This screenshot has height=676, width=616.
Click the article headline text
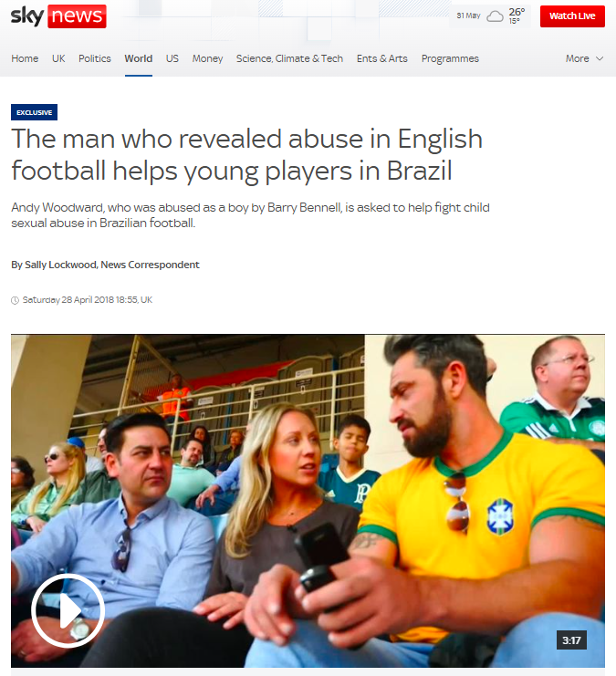246,155
